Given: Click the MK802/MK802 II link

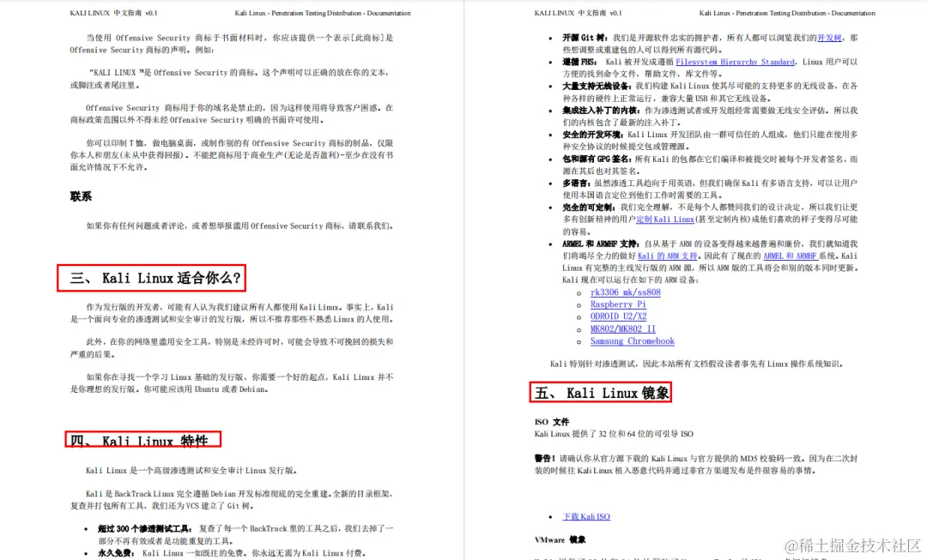Looking at the screenshot, I should click(622, 329).
